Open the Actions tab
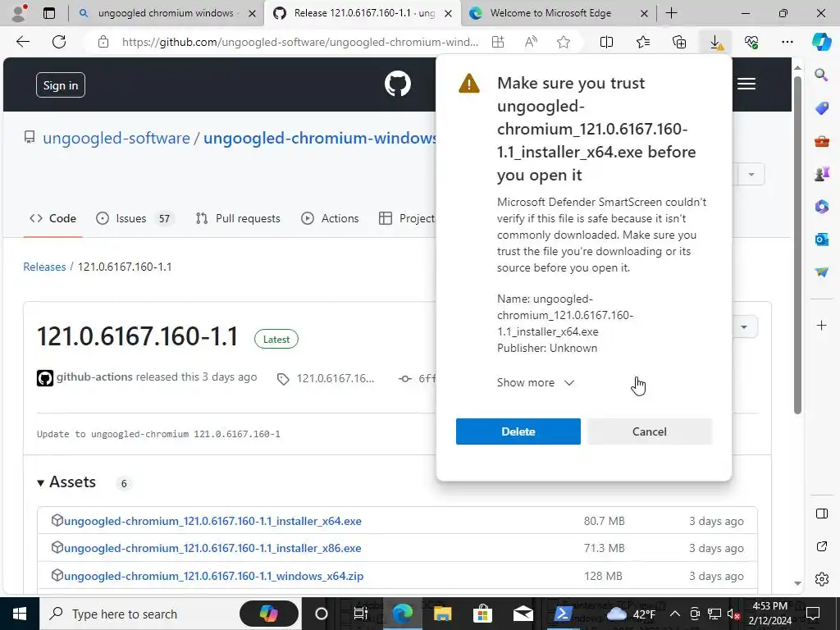Viewport: 840px width, 630px height. 330,218
